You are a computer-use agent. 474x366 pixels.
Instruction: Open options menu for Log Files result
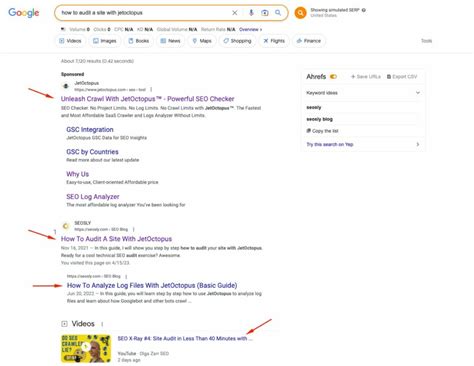[x=126, y=276]
